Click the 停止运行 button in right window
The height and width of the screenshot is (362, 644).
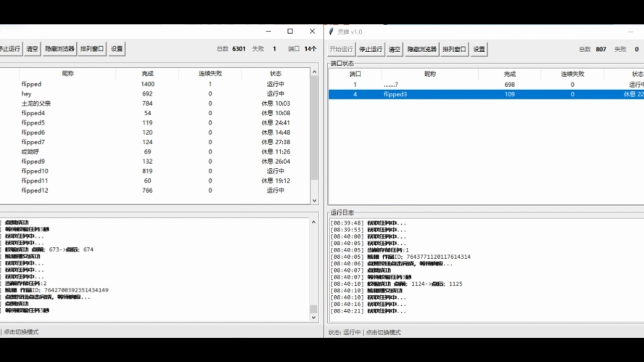click(371, 49)
